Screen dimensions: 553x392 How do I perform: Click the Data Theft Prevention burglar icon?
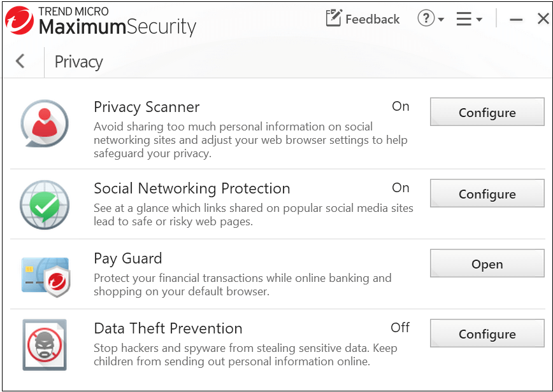click(45, 344)
